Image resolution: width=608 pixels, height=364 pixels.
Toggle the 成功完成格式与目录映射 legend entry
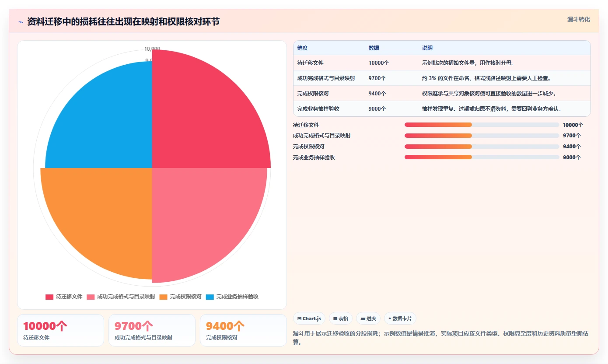click(121, 297)
